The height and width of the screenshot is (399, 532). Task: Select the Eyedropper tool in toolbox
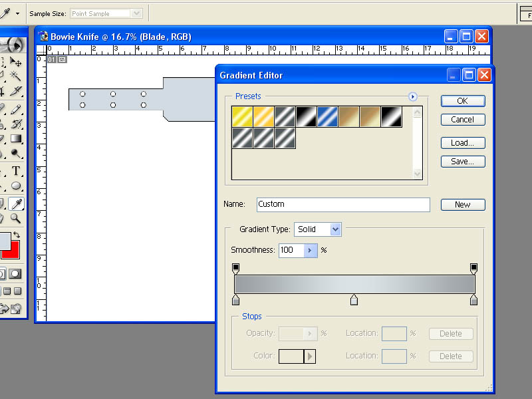click(x=16, y=203)
